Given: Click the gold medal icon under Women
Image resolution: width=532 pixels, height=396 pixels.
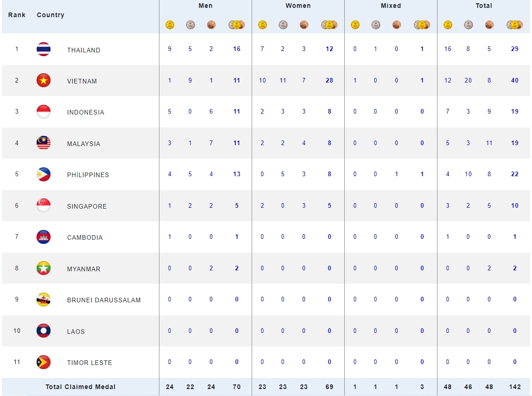Looking at the screenshot, I should 262,25.
